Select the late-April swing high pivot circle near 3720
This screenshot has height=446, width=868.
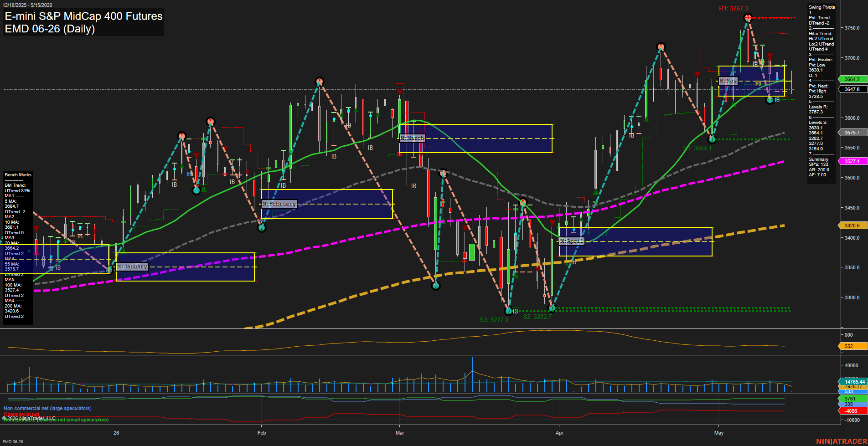point(661,47)
